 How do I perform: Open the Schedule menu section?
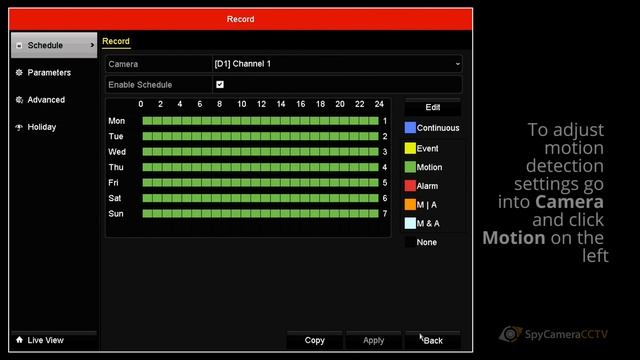tap(54, 45)
